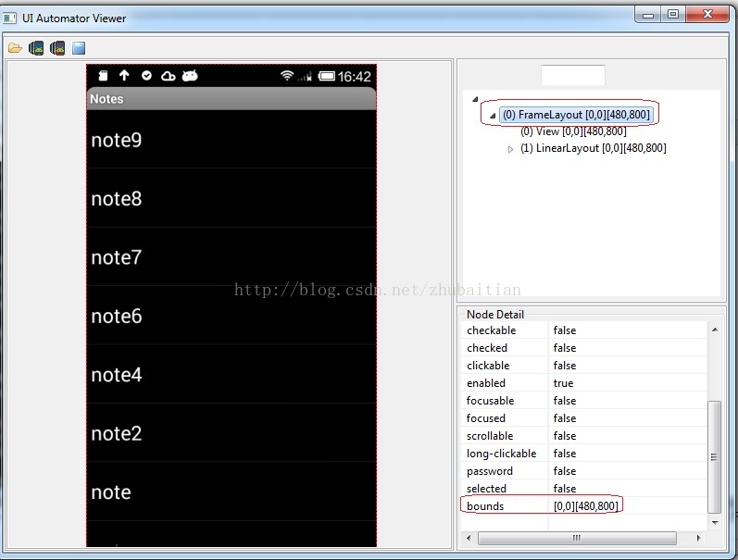This screenshot has width=738, height=560.
Task: Click note4 in the device screenshot
Action: click(231, 375)
